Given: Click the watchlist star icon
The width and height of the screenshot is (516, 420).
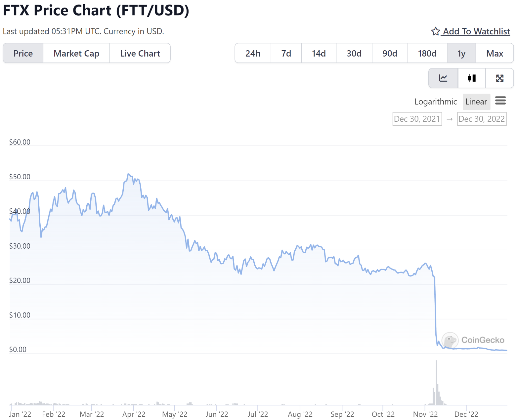Looking at the screenshot, I should [435, 31].
